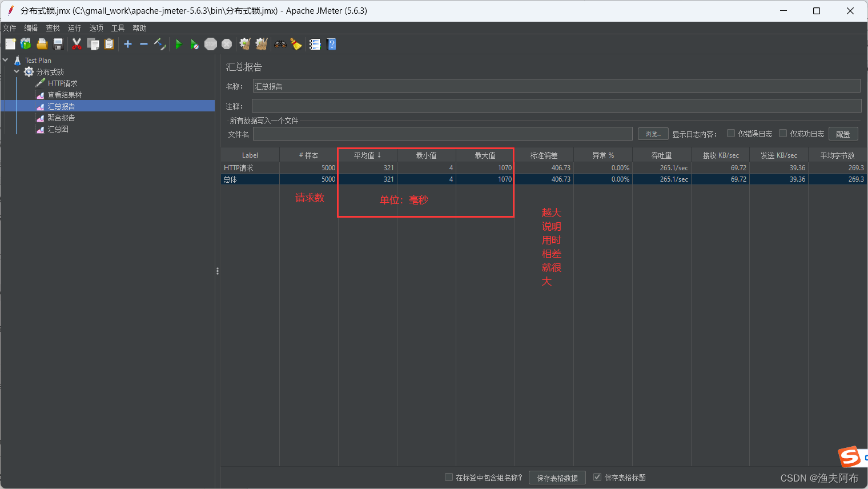Click the split pane divider handle
Image resolution: width=868 pixels, height=489 pixels.
click(218, 271)
